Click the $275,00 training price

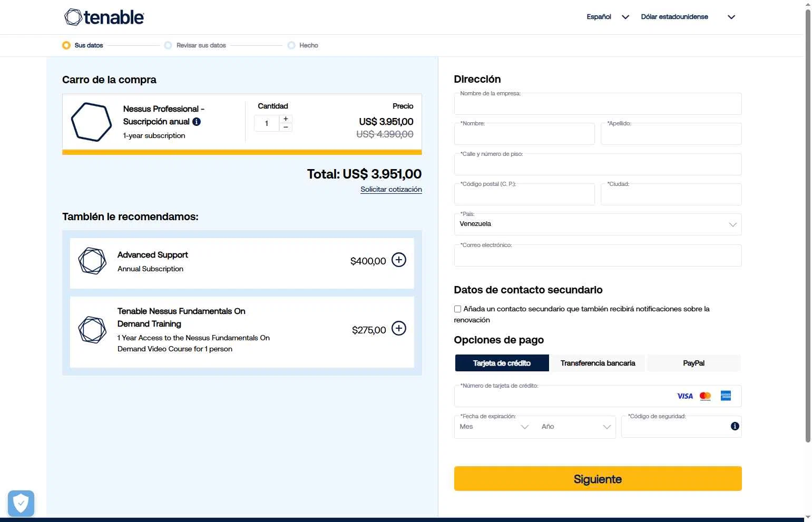[369, 330]
